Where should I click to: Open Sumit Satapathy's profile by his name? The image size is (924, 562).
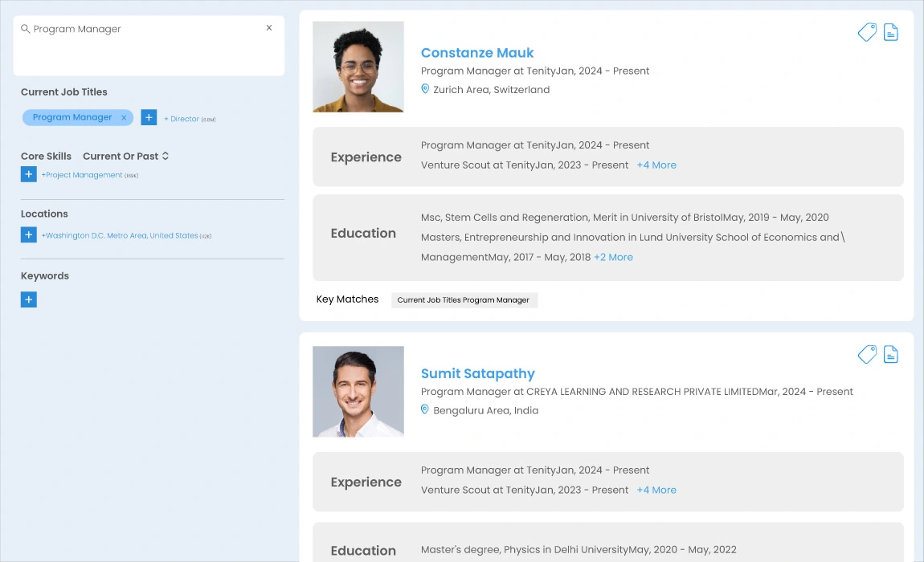point(477,373)
